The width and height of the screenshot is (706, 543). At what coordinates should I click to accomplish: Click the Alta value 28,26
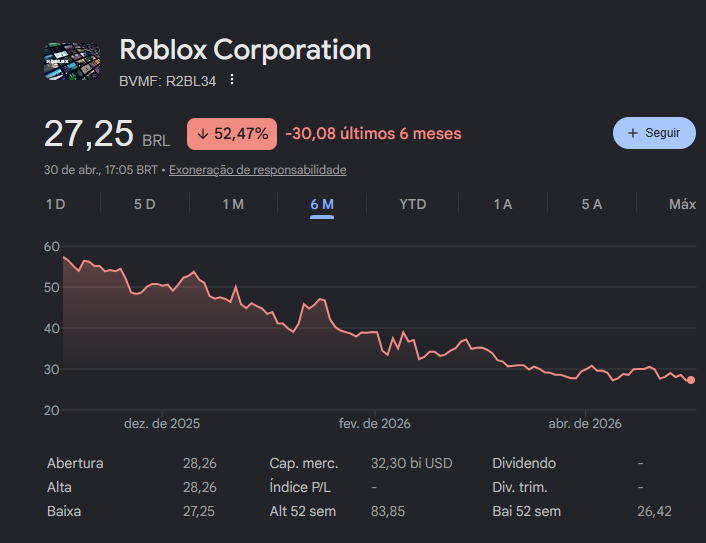pyautogui.click(x=200, y=487)
